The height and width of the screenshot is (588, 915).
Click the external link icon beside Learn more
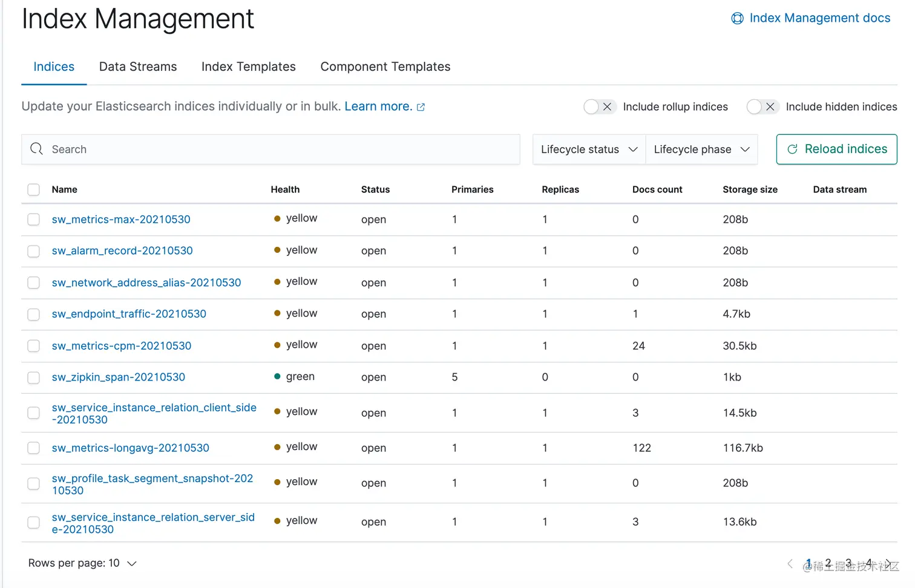click(x=421, y=107)
